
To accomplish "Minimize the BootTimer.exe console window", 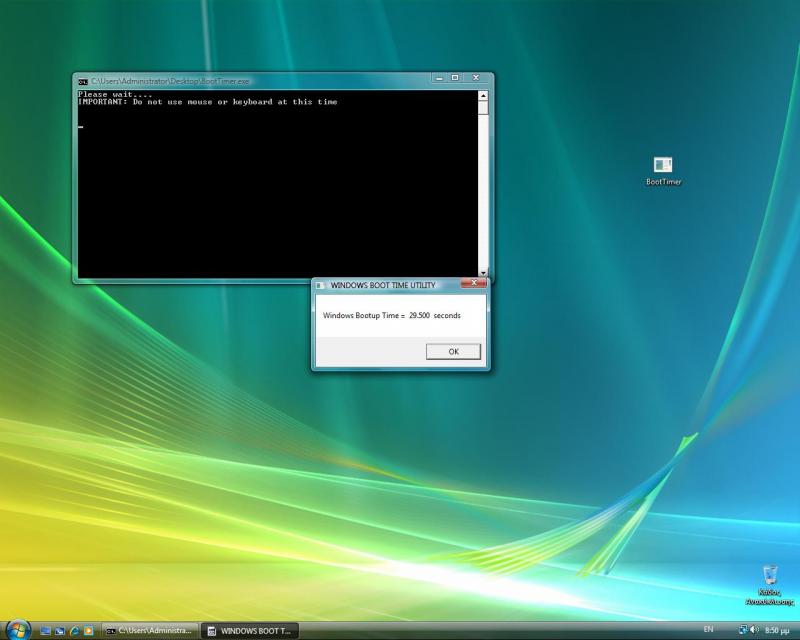I will [x=439, y=78].
